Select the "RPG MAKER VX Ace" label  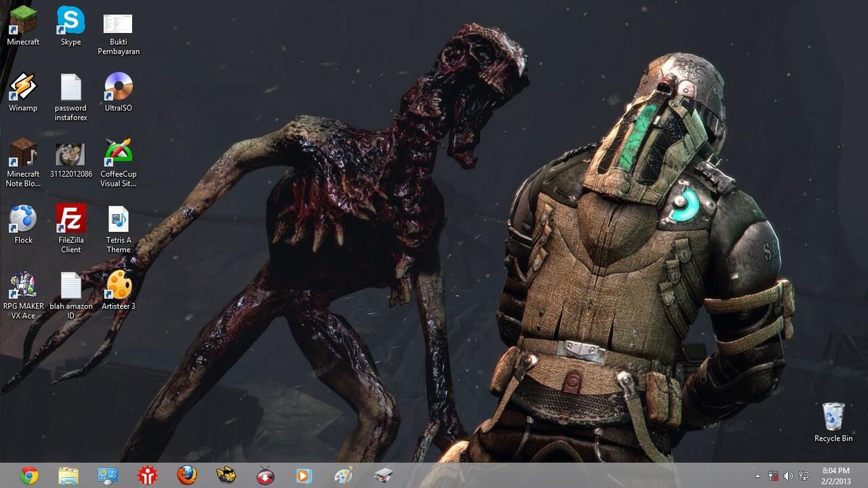click(x=23, y=311)
